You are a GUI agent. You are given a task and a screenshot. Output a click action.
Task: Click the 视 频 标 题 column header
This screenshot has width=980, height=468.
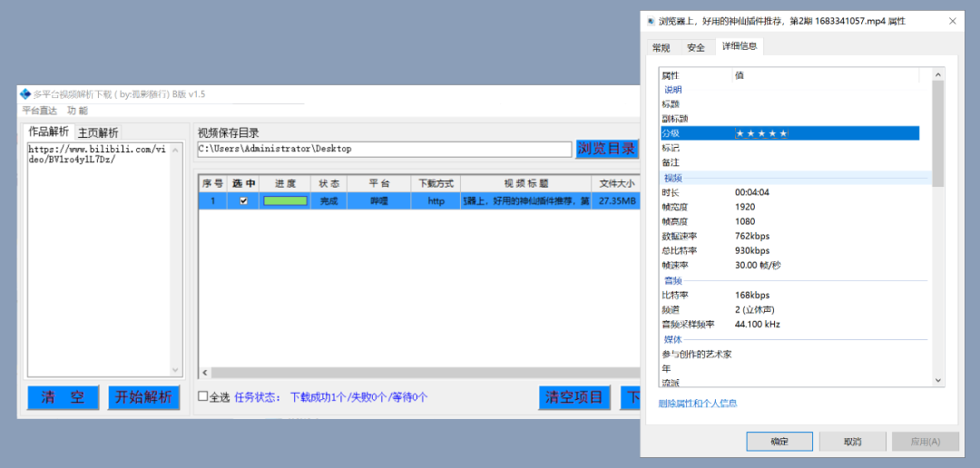525,184
